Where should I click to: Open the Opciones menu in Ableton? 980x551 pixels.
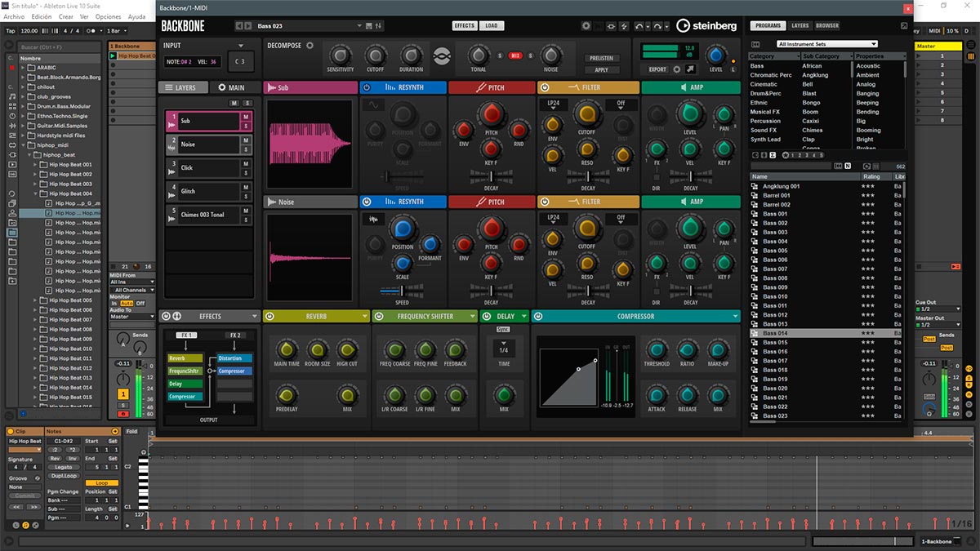click(108, 16)
